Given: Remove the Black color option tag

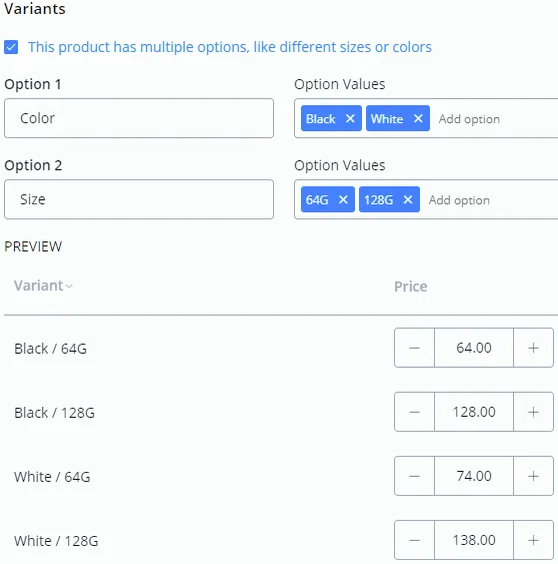Looking at the screenshot, I should coord(350,118).
